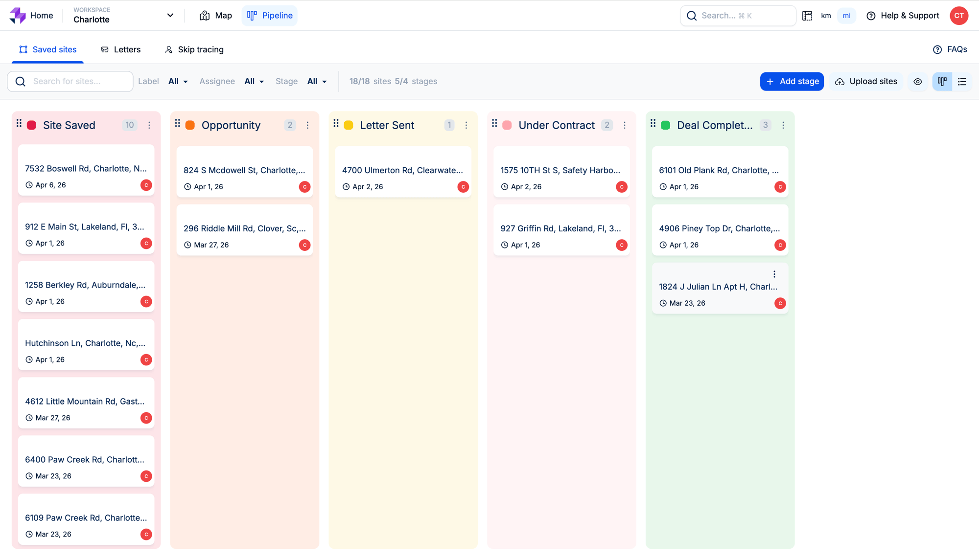Click assignee badge on 7532 Boswell Rd card
The width and height of the screenshot is (979, 560).
146,185
